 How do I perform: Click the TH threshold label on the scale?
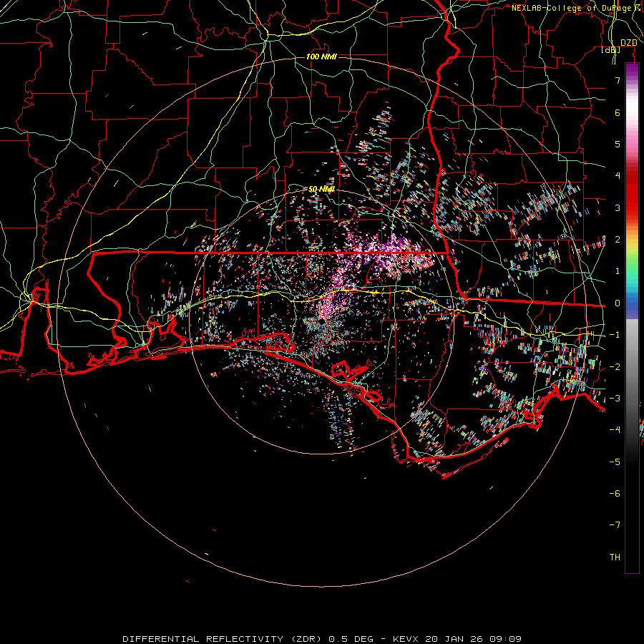point(615,557)
